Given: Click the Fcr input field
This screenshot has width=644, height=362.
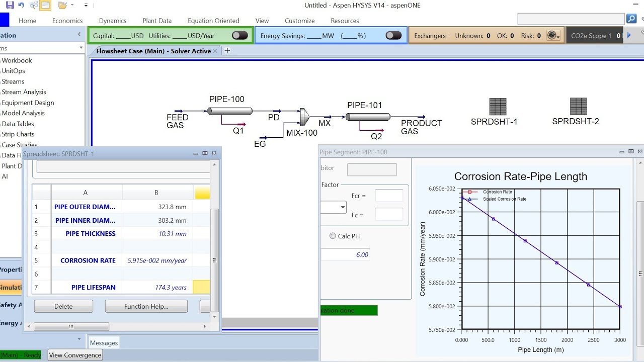Looking at the screenshot, I should [389, 196].
